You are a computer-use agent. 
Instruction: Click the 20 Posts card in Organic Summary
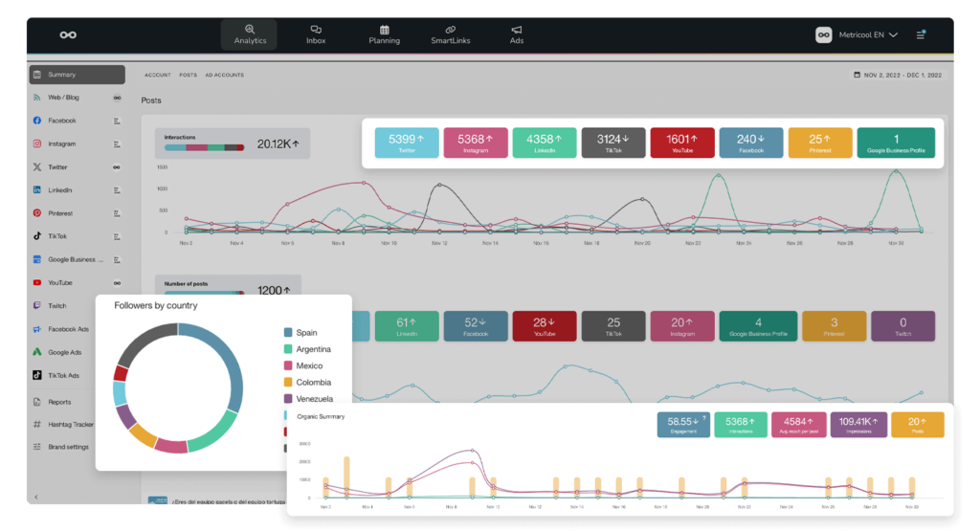(918, 425)
